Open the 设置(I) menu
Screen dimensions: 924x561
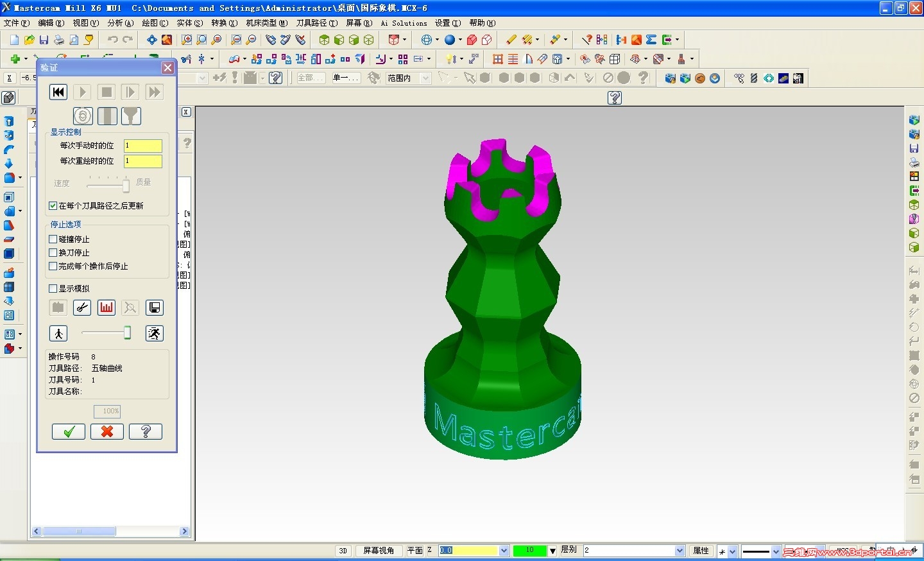coord(448,23)
